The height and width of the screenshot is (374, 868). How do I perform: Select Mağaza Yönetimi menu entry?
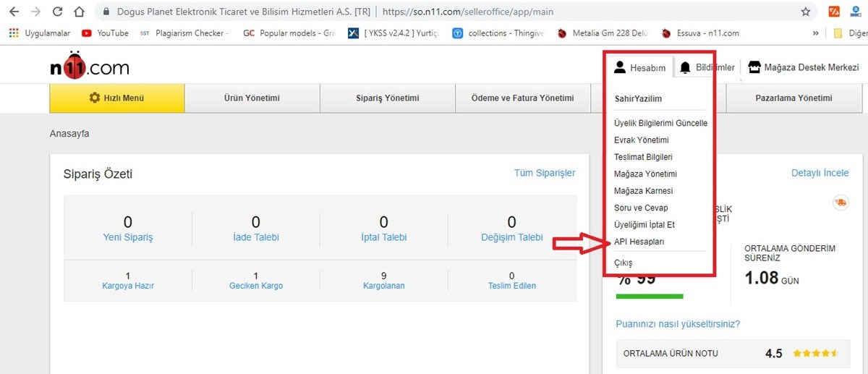(x=645, y=174)
